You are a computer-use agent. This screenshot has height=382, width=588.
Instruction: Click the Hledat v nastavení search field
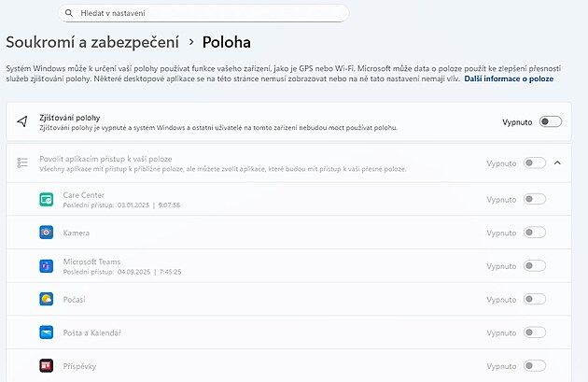(x=205, y=14)
